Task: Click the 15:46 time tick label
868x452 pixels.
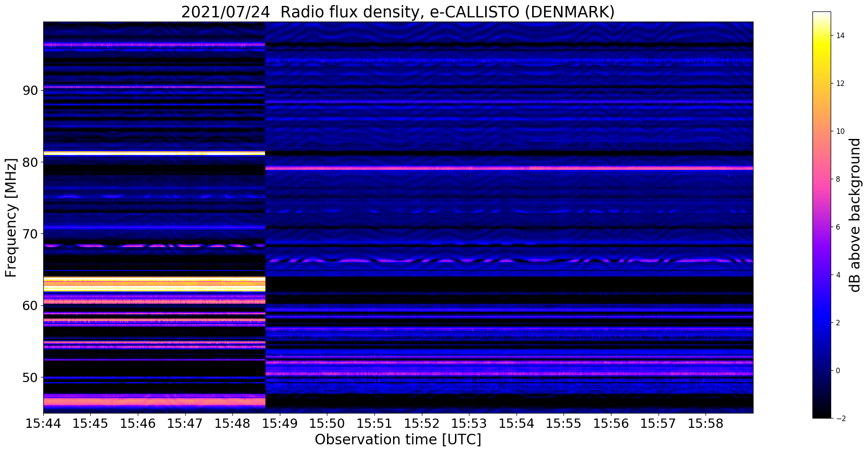Action: 137,424
